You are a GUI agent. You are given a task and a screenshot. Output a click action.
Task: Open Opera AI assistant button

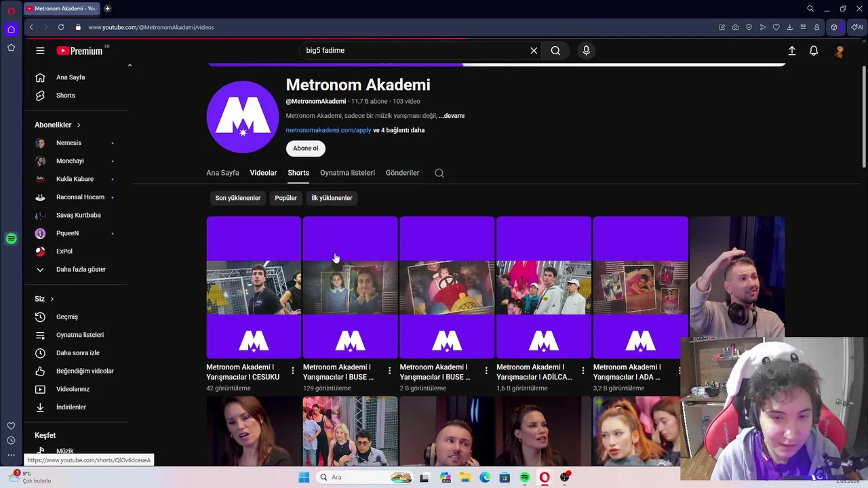click(857, 27)
